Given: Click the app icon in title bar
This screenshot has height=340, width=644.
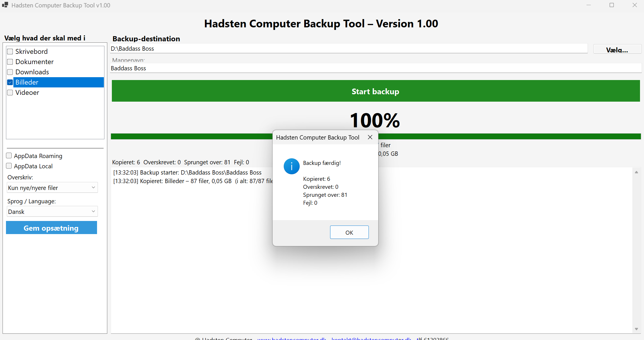Looking at the screenshot, I should (5, 5).
